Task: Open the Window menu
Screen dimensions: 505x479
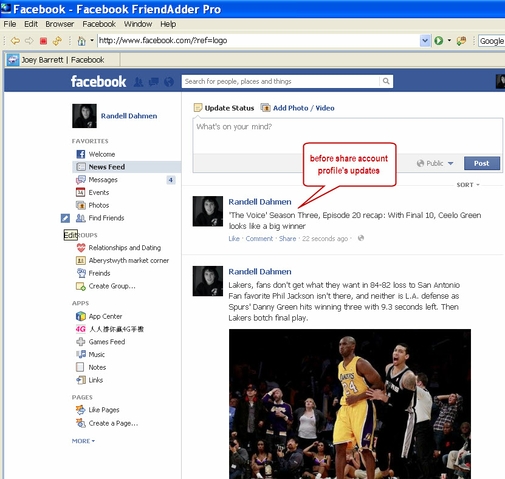Action: (138, 24)
